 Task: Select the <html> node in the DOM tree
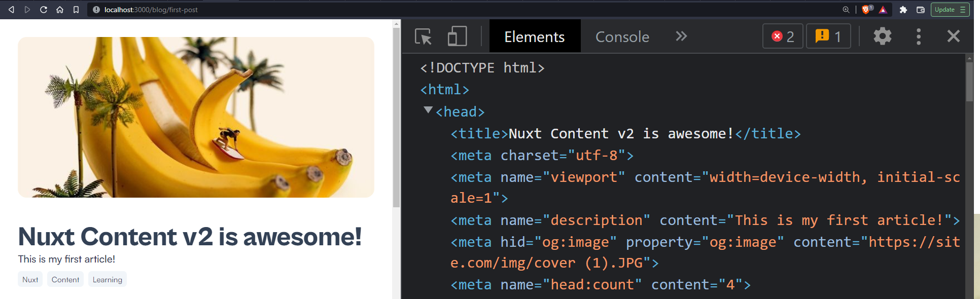point(445,90)
